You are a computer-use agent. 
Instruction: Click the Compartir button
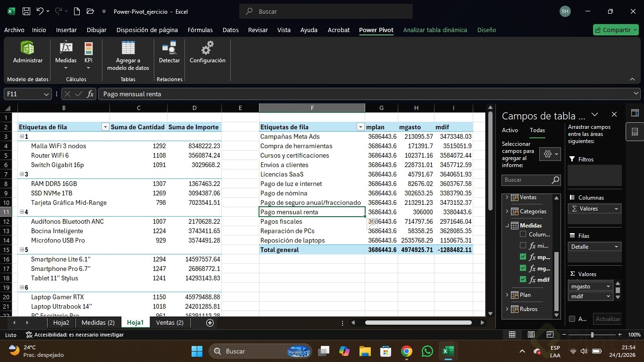[x=615, y=30]
